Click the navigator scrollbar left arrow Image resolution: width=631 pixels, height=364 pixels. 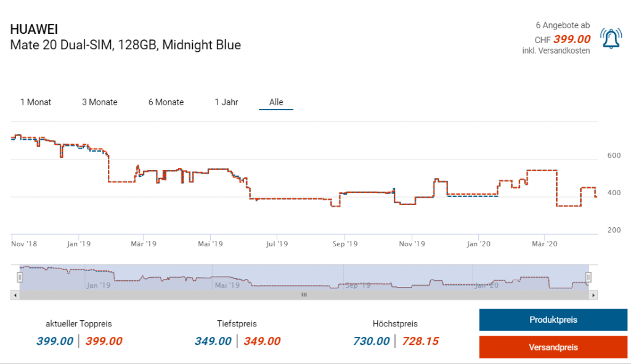pos(14,296)
